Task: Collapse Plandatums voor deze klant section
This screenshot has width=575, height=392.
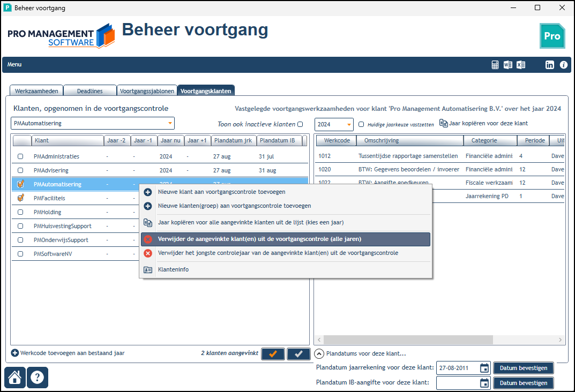Action: click(319, 353)
